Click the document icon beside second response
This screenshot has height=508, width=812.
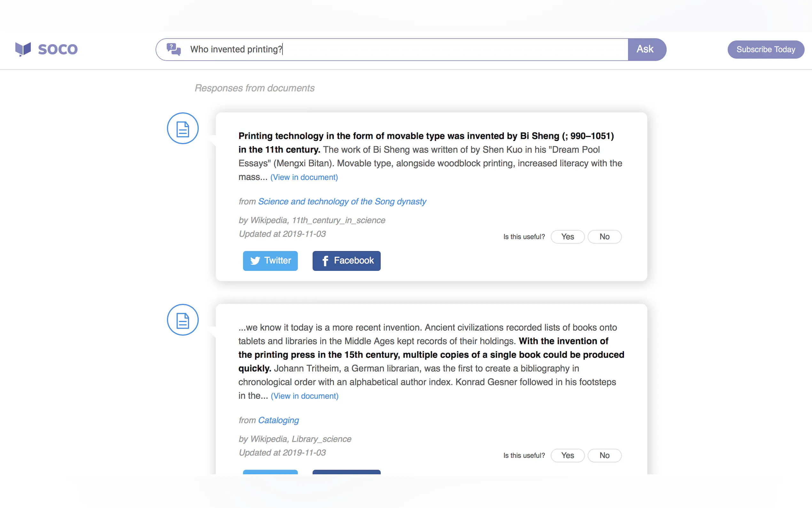(x=183, y=320)
